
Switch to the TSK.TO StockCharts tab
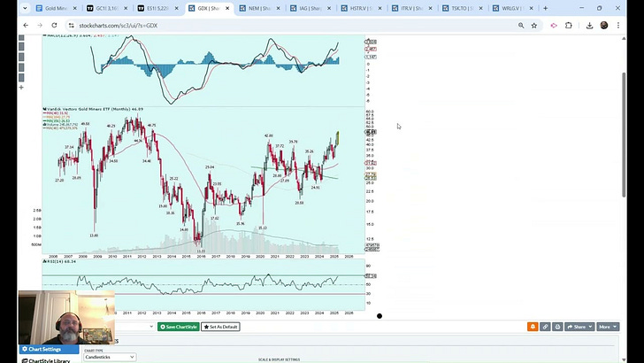tap(464, 8)
